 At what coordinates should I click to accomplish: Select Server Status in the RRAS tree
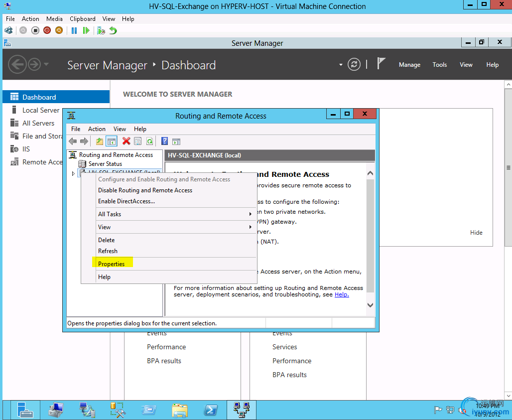click(x=105, y=163)
